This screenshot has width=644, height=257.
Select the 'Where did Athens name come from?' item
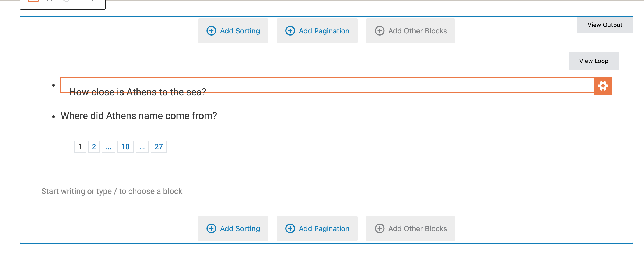tap(139, 116)
